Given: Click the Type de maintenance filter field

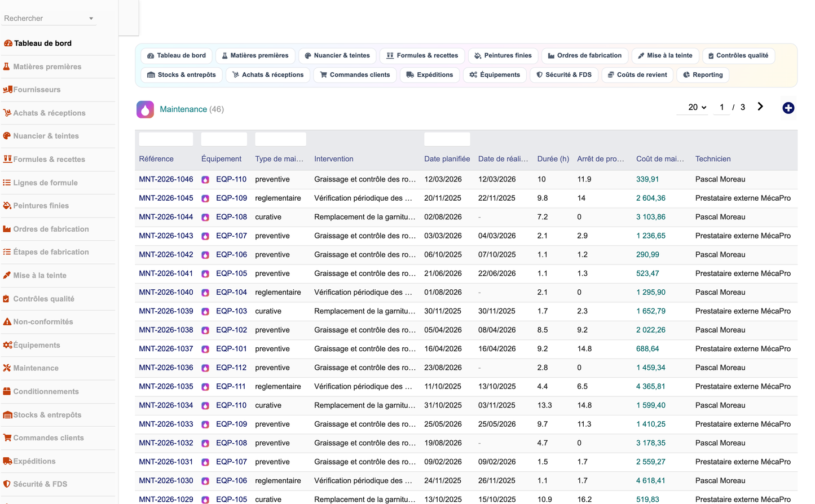Looking at the screenshot, I should coord(280,139).
